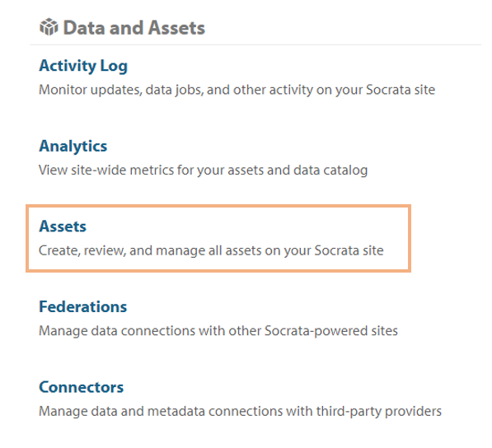The image size is (492, 448).
Task: Click 'Socrata site' in the Assets description
Action: click(349, 250)
